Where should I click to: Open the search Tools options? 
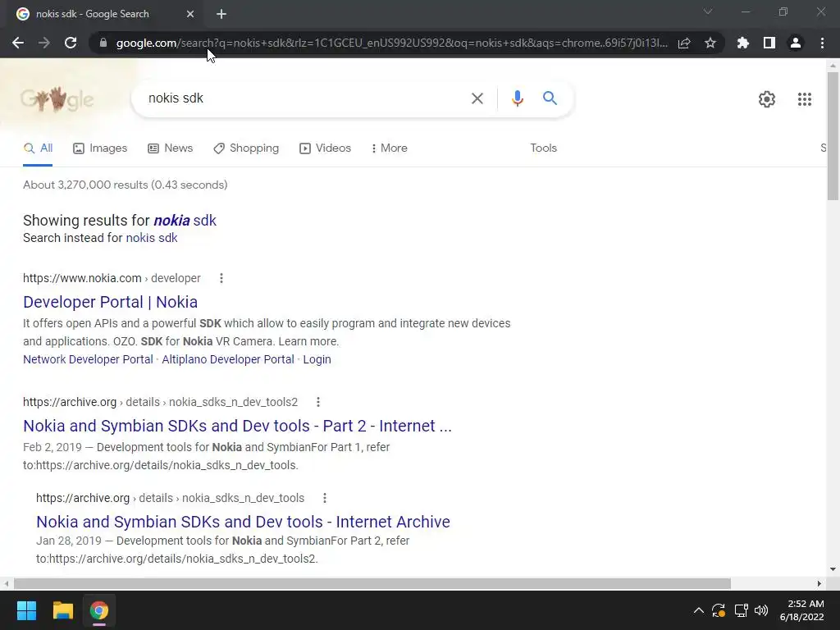543,148
